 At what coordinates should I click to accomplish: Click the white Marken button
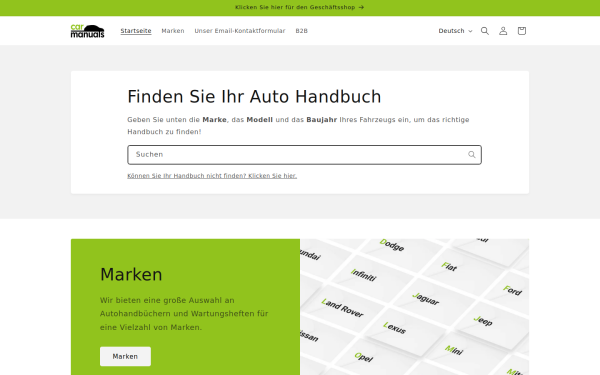[x=125, y=356]
